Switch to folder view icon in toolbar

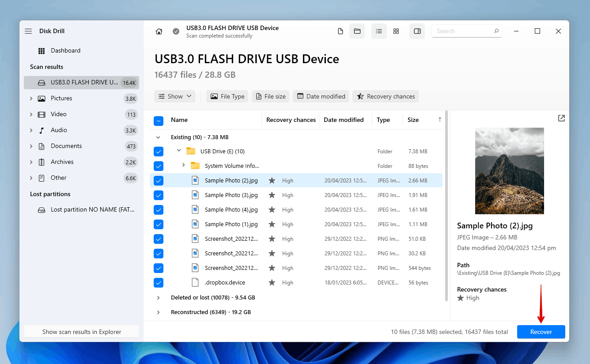[357, 31]
